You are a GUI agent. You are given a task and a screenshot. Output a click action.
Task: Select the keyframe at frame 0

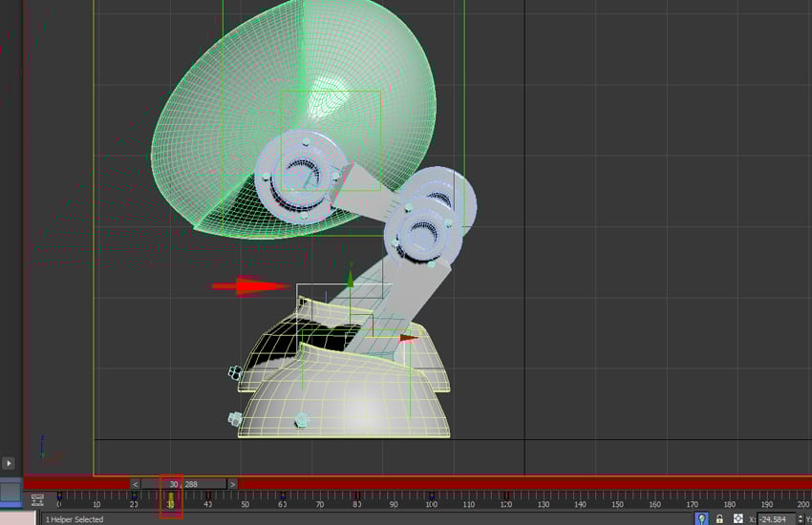[x=59, y=496]
